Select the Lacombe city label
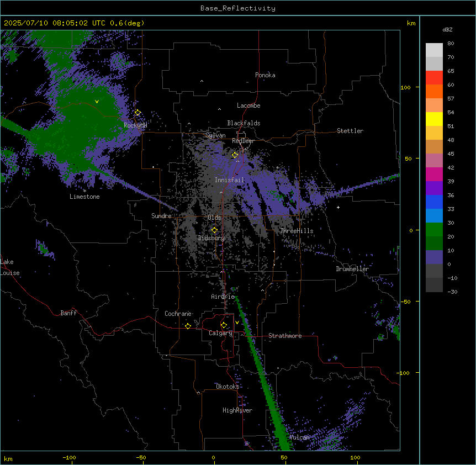 (248, 105)
